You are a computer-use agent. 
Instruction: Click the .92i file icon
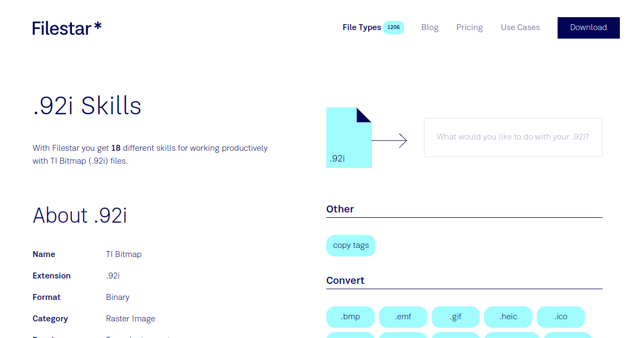(x=349, y=138)
